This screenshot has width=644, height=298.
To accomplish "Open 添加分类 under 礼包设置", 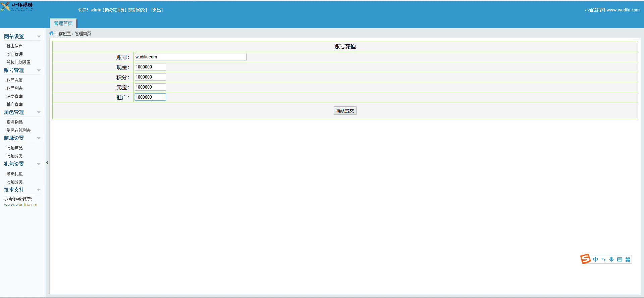I will point(14,182).
